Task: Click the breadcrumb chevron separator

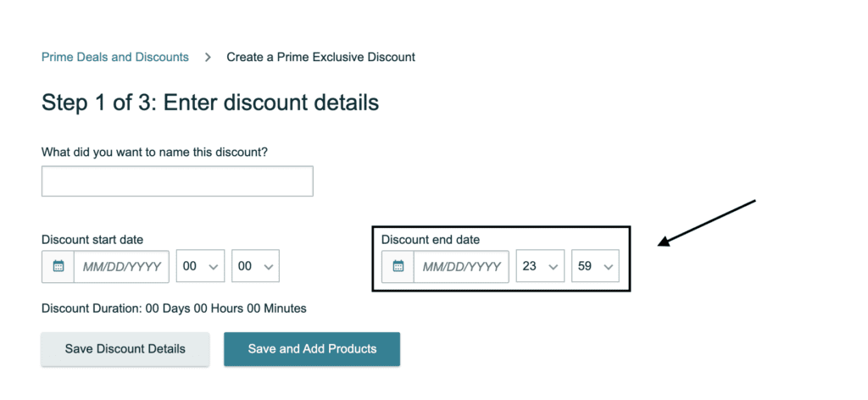Action: [209, 57]
